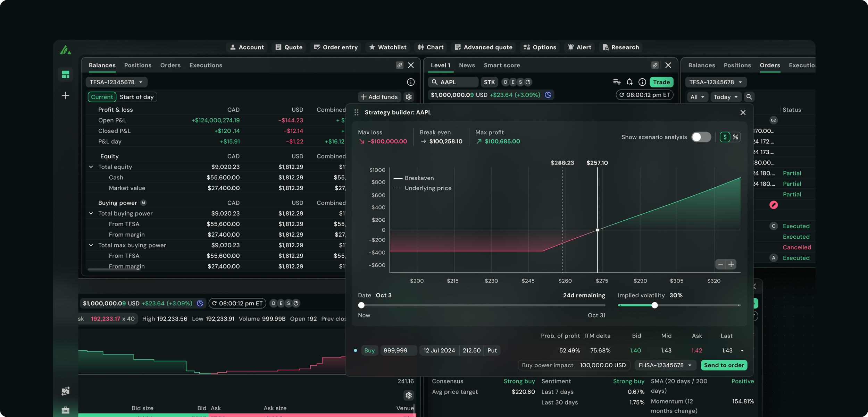Select the Start of day view
The image size is (868, 417).
[x=136, y=97]
